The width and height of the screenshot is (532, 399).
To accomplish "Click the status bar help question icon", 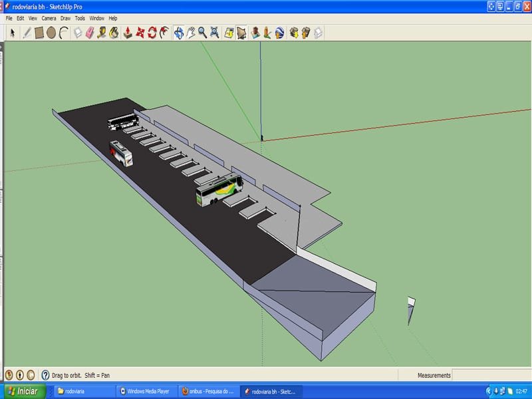I will tap(45, 375).
